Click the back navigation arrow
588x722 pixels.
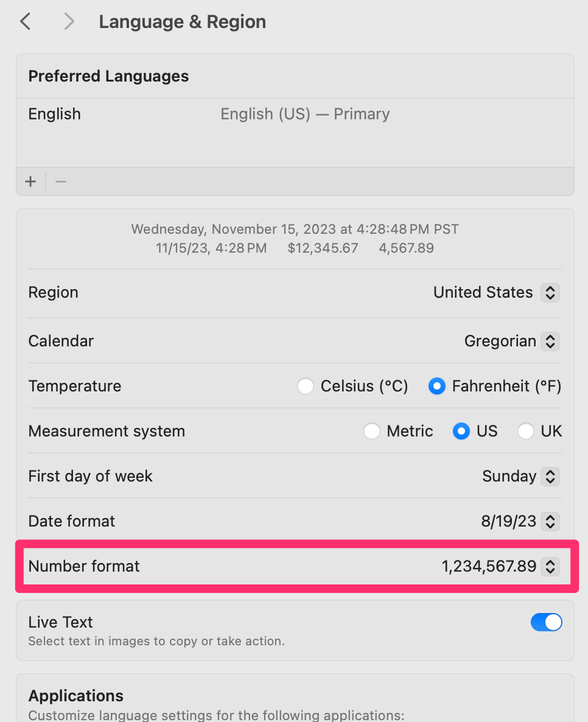coord(25,21)
